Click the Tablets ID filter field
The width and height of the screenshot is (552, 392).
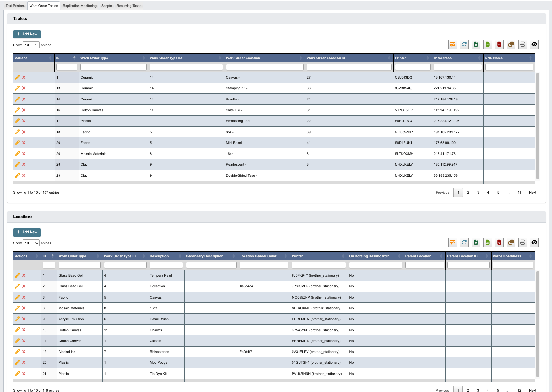(67, 67)
